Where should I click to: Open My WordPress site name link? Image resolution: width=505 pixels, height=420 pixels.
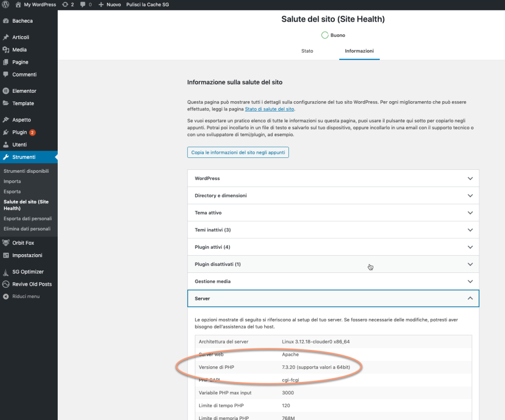pos(40,4)
